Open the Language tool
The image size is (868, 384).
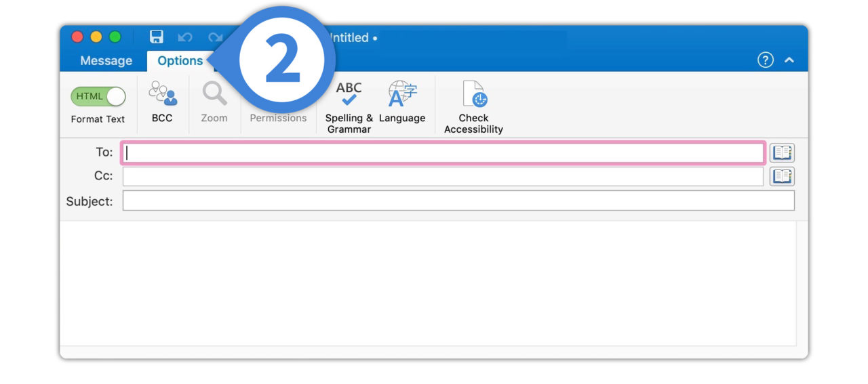[402, 102]
